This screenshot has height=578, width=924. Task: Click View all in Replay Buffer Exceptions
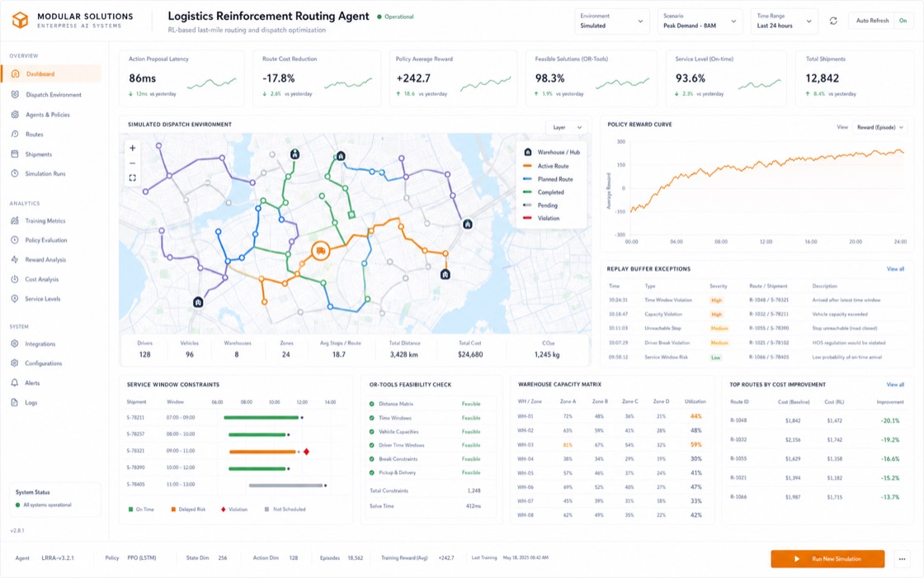coord(895,269)
